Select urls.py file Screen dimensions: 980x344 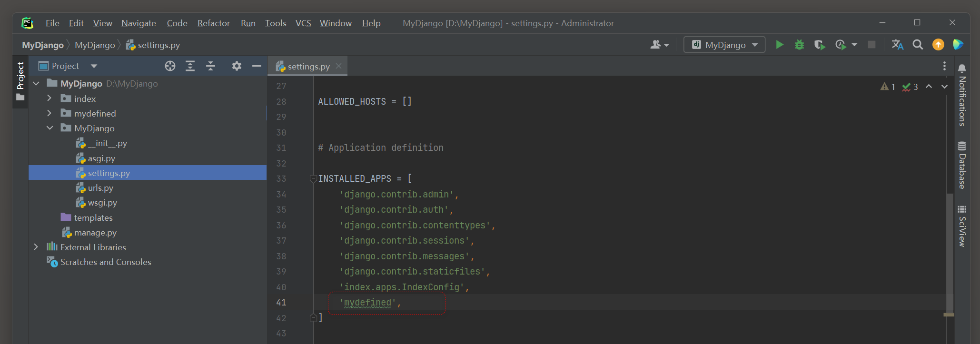point(95,188)
